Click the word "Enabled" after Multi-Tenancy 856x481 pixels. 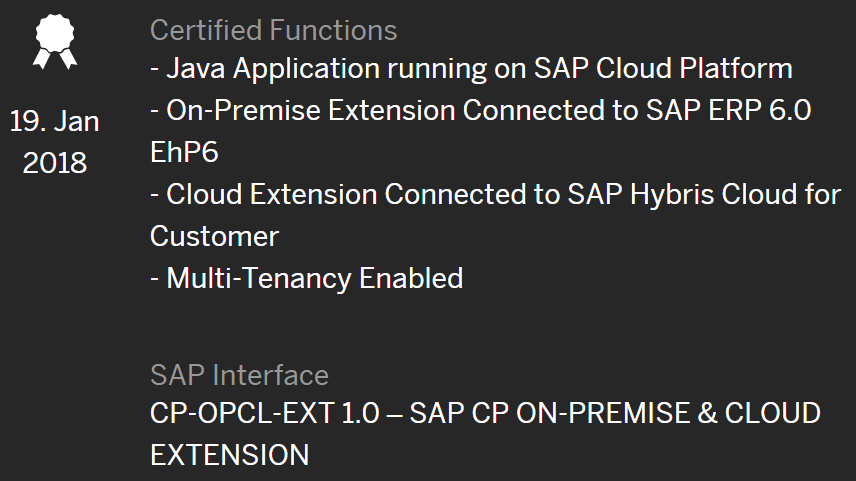(411, 278)
